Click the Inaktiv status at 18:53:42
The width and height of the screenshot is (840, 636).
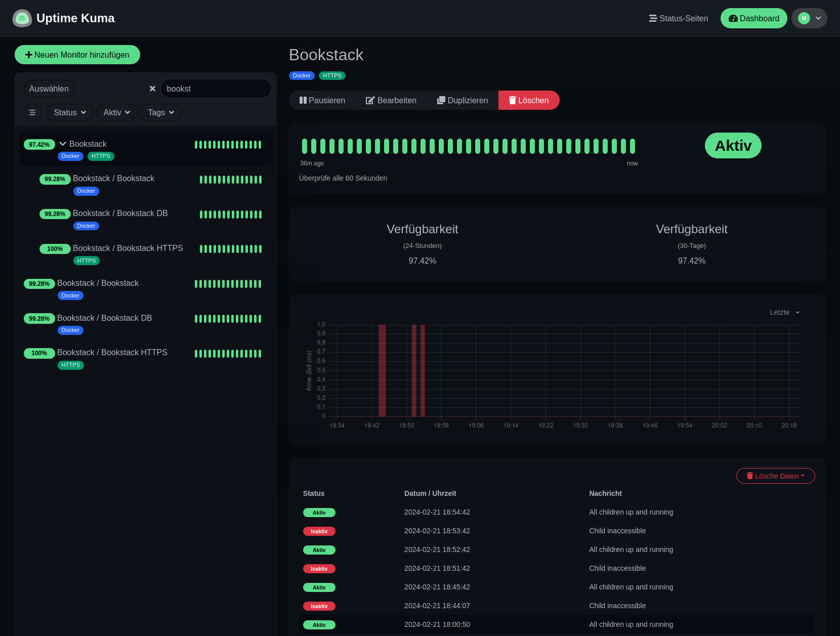click(319, 531)
